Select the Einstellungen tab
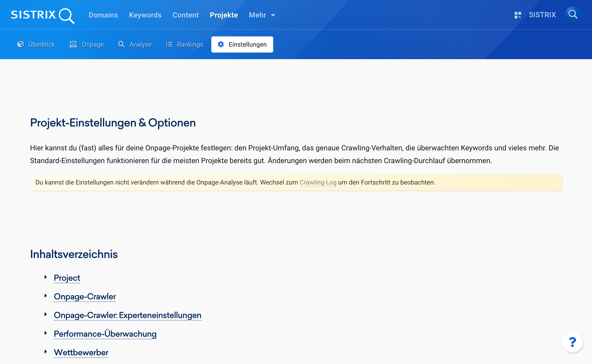Screen dimensions: 592x364 (242, 44)
